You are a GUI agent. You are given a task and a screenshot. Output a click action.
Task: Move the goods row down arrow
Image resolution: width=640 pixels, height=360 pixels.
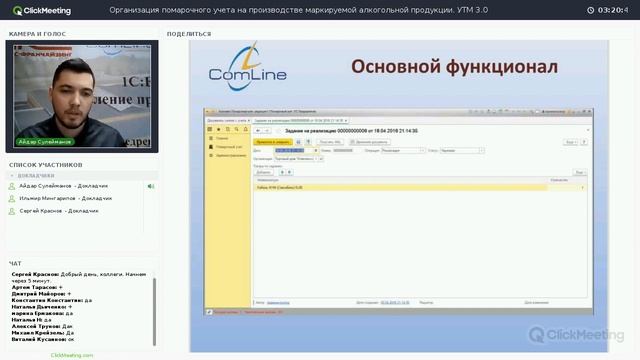289,172
